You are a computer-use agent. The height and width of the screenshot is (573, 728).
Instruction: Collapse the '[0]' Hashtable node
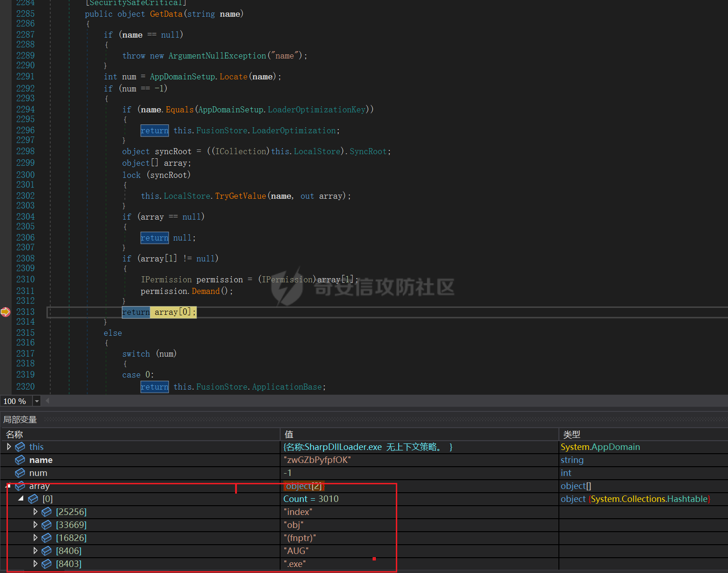21,498
